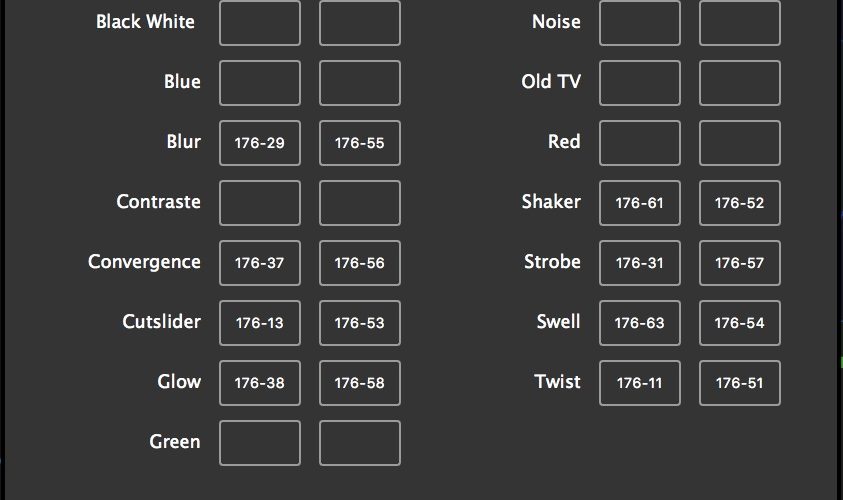Viewport: 843px width, 500px height.
Task: Click the Swell field showing 176-63
Action: (640, 323)
